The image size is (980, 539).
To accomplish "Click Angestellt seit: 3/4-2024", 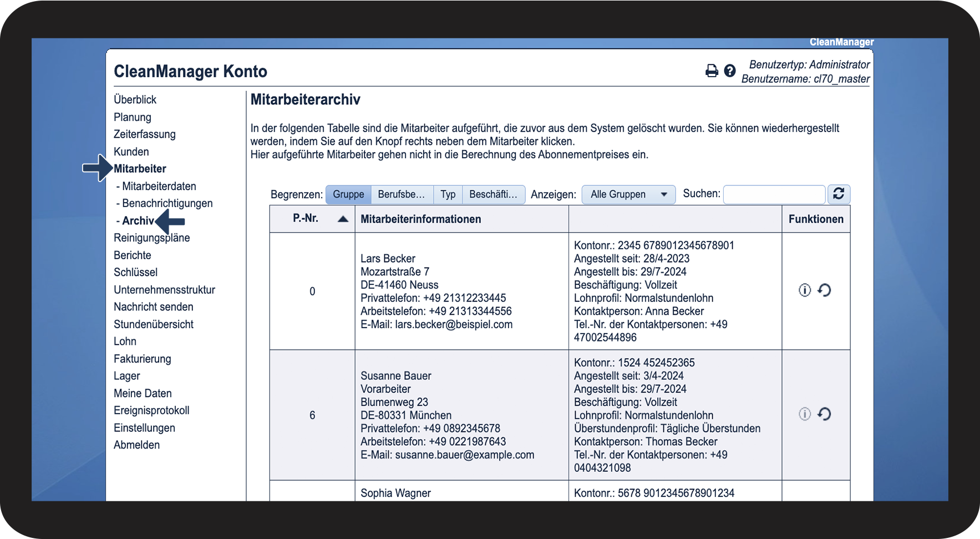I will (629, 376).
